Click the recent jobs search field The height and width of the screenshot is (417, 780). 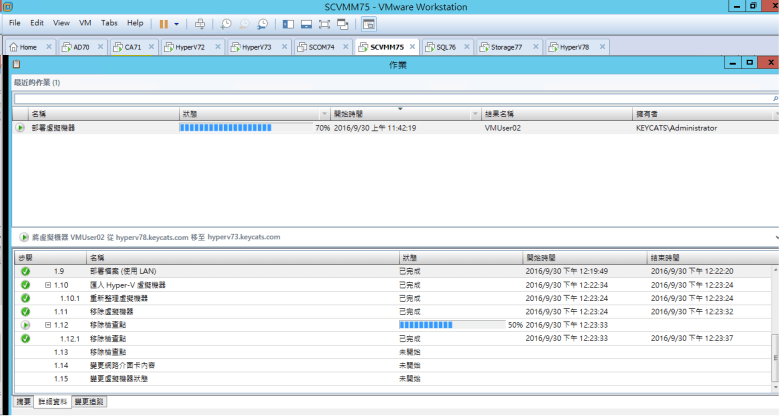click(x=390, y=99)
